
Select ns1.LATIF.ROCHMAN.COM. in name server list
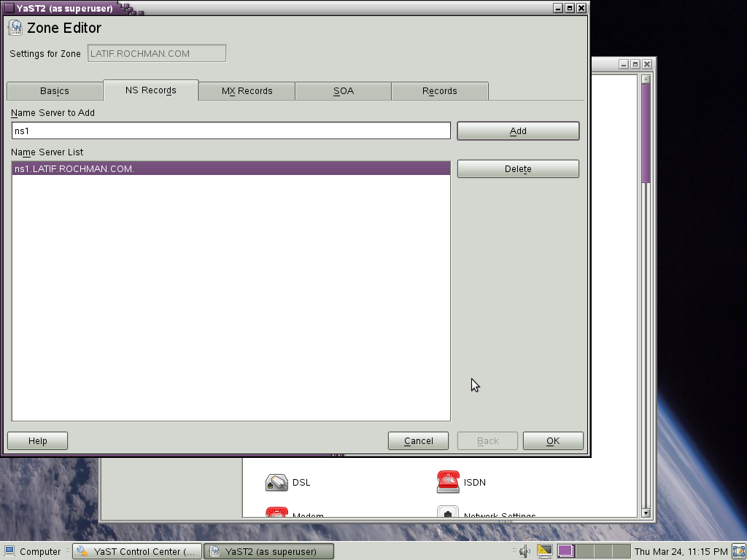(231, 168)
